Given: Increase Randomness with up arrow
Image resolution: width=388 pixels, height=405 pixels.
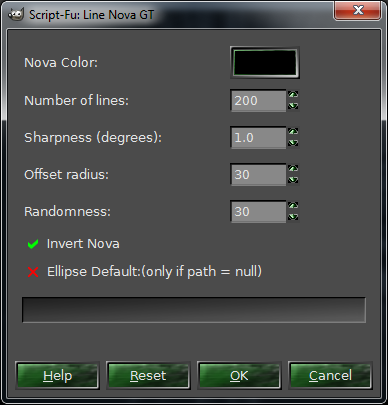Looking at the screenshot, I should click(293, 206).
